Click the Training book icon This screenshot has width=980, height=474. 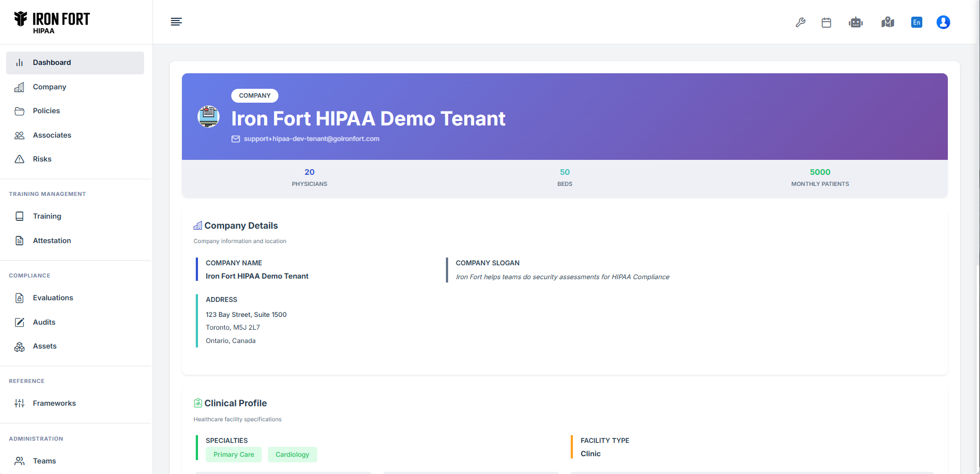point(19,216)
